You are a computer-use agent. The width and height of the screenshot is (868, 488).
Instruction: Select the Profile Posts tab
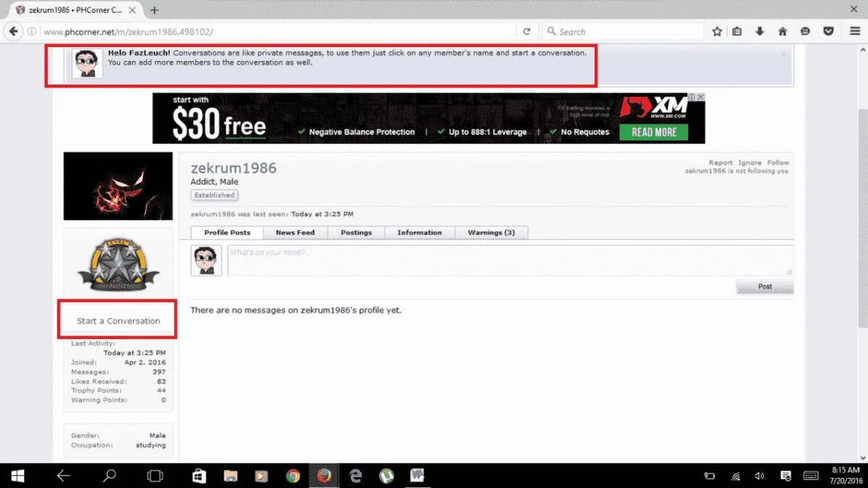pyautogui.click(x=227, y=233)
